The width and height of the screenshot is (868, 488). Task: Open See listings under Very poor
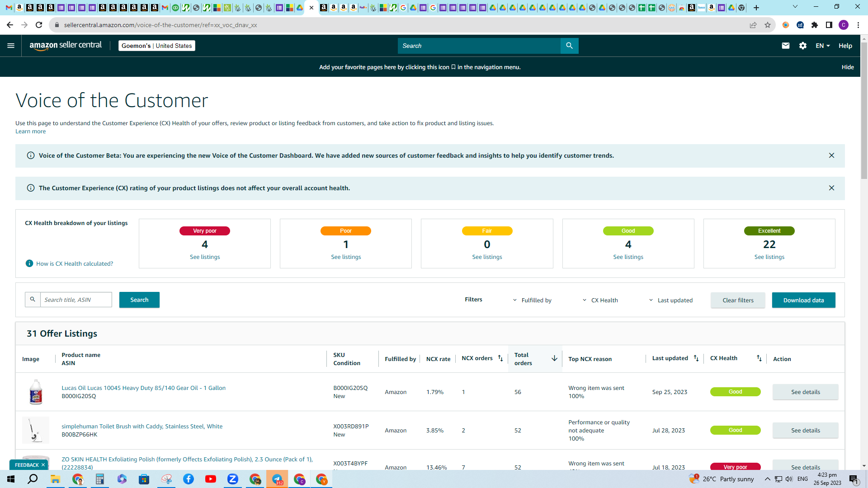205,257
